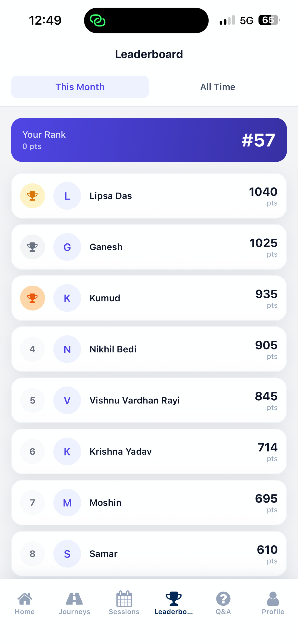The height and width of the screenshot is (644, 298).
Task: Tap the battery indicator in status bar
Action: pyautogui.click(x=269, y=20)
